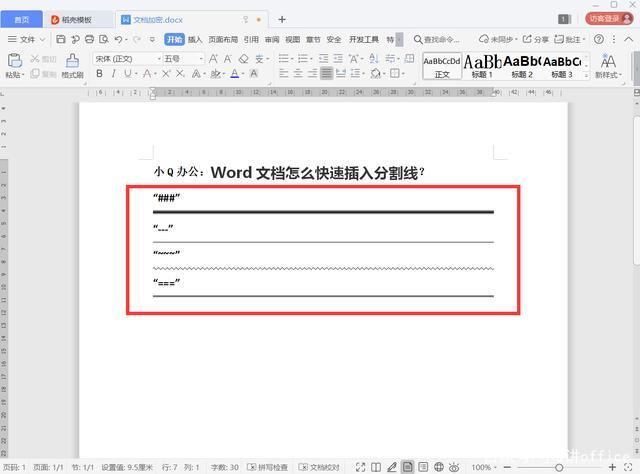Click the Print icon in quick access toolbar

[89, 39]
